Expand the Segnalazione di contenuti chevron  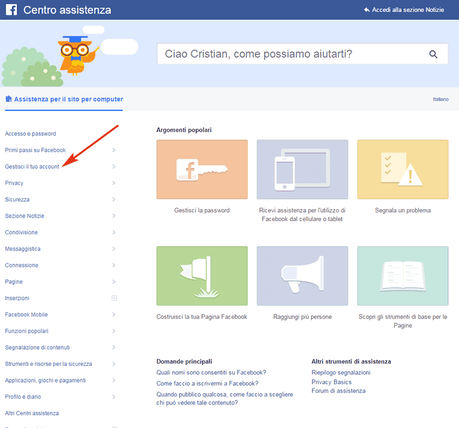click(114, 347)
